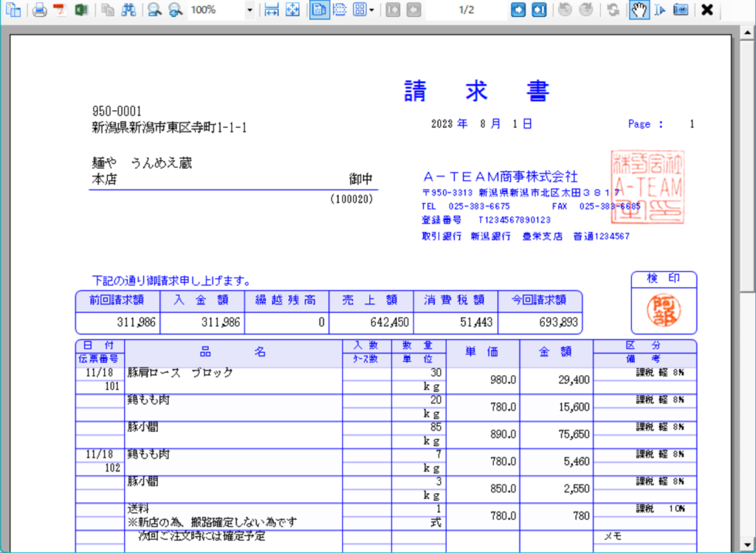Image resolution: width=756 pixels, height=553 pixels.
Task: Click the carried balance value 0
Action: [x=322, y=322]
